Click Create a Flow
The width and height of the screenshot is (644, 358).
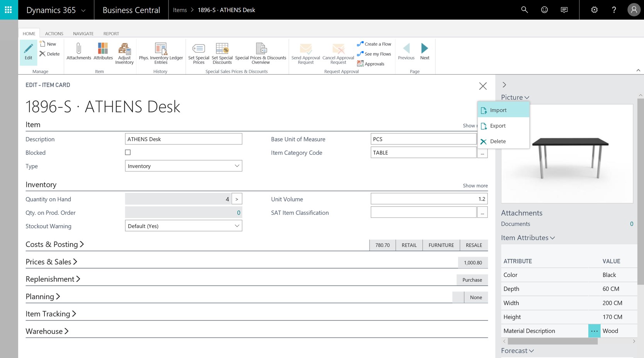tap(374, 44)
